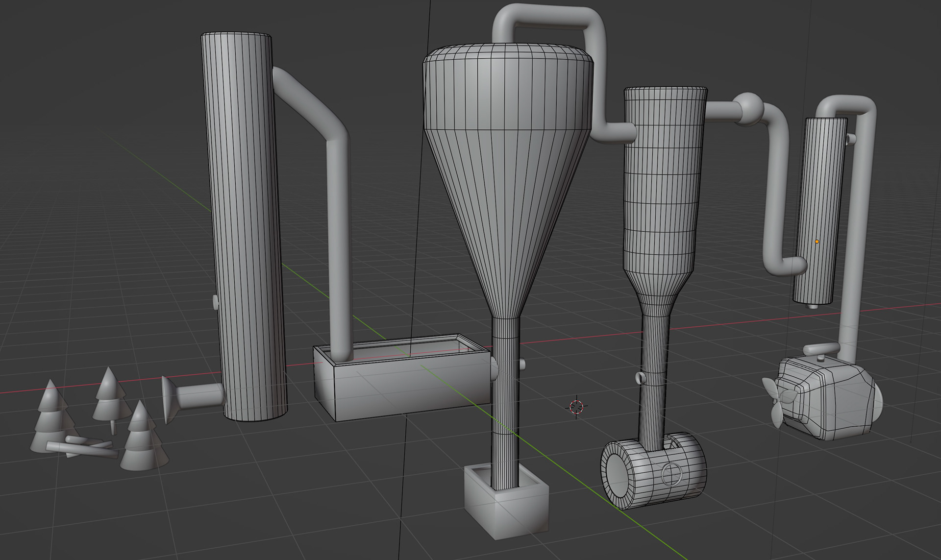
Task: Click the orange origin dot on the small cylinder
Action: (x=817, y=242)
